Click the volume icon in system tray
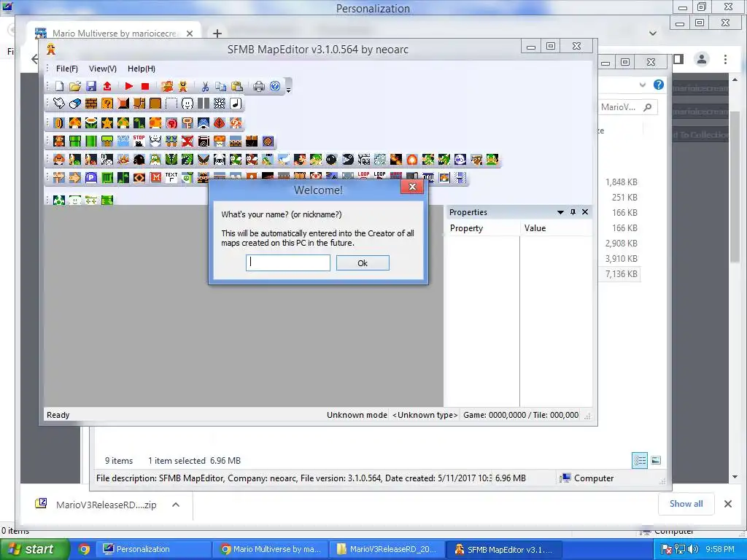 pos(693,549)
